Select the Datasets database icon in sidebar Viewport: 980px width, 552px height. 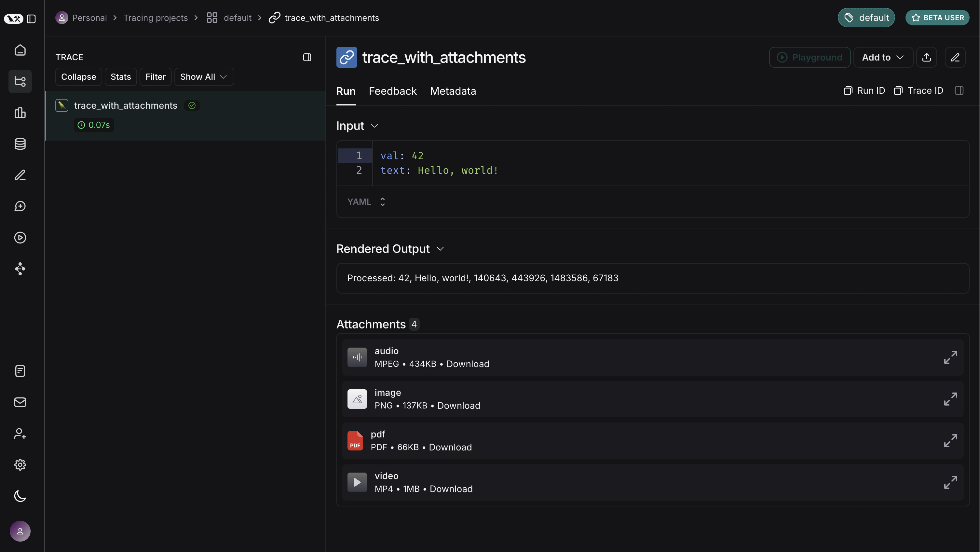20,144
